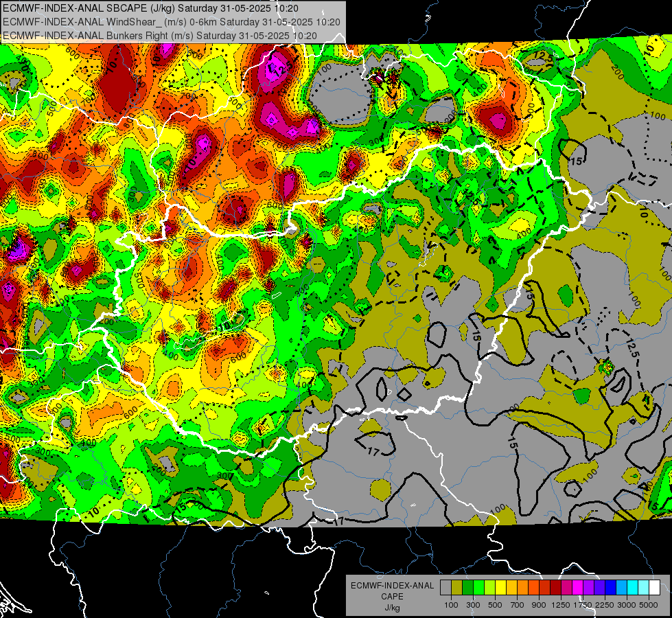Viewport: 672px width, 618px height.
Task: Click the SBCAPE (J/kg) title line
Action: 150,8
